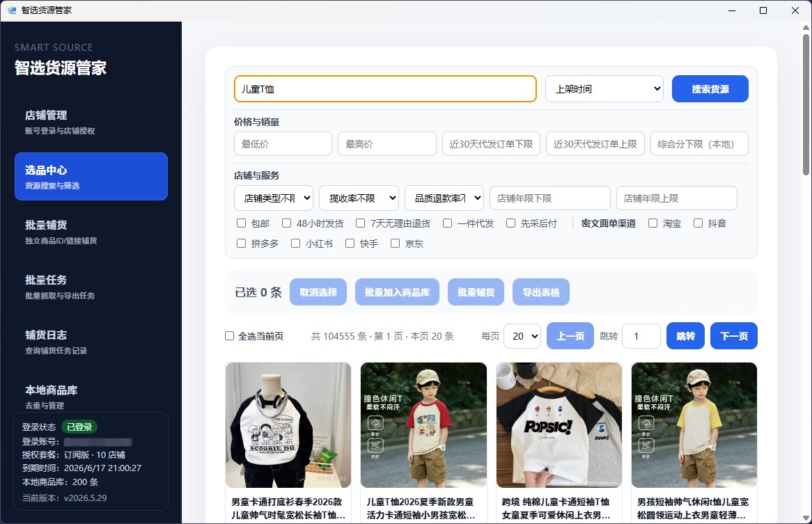Check the 抖音 channel checkbox

tap(698, 223)
